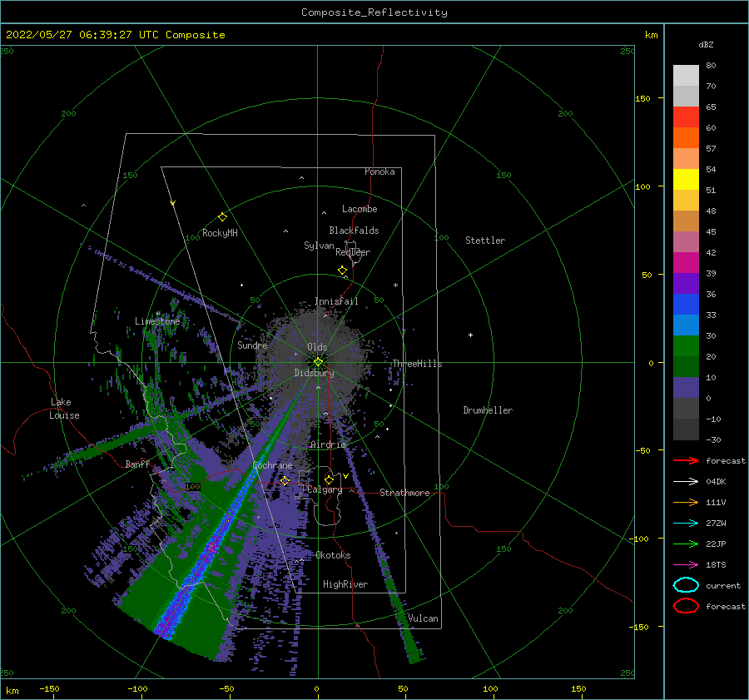This screenshot has width=749, height=700.
Task: Click the Airdrie label
Action: pyautogui.click(x=328, y=444)
